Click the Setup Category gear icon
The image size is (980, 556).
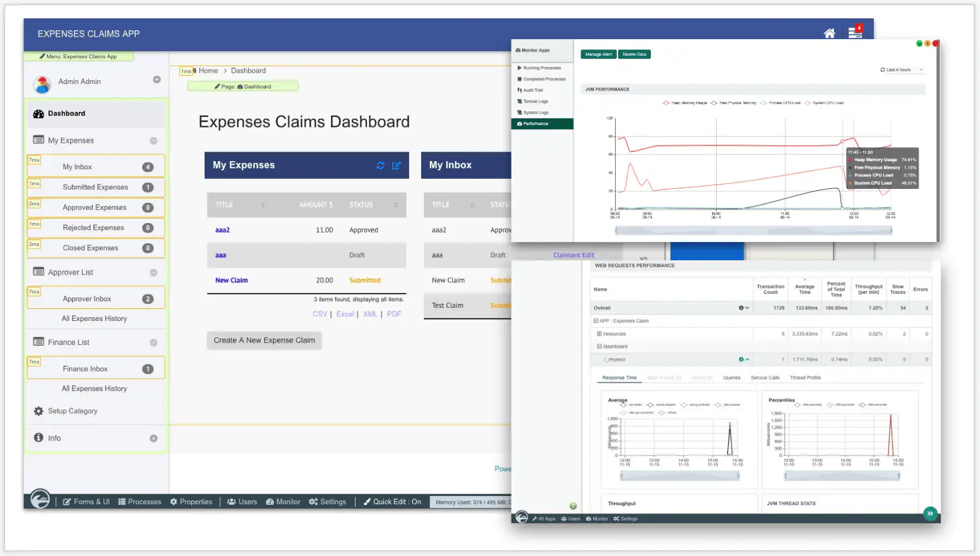pos(39,411)
